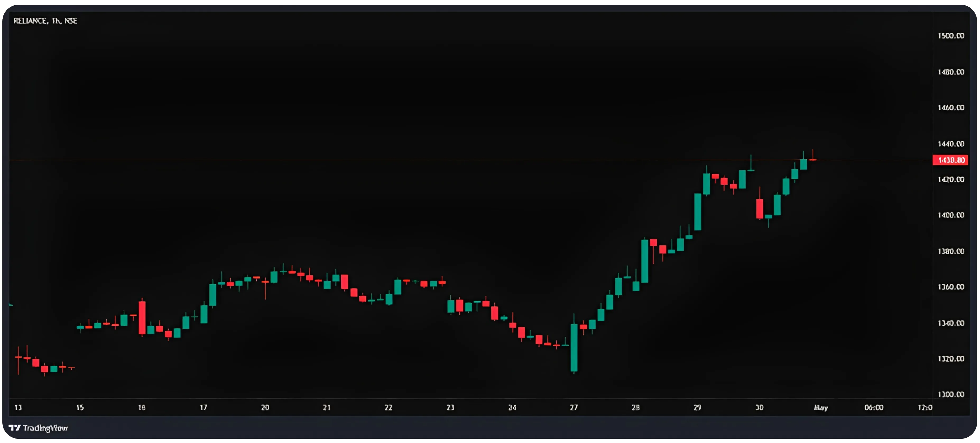980x443 pixels.
Task: Click the 1480.00 price axis label
Action: pos(951,72)
